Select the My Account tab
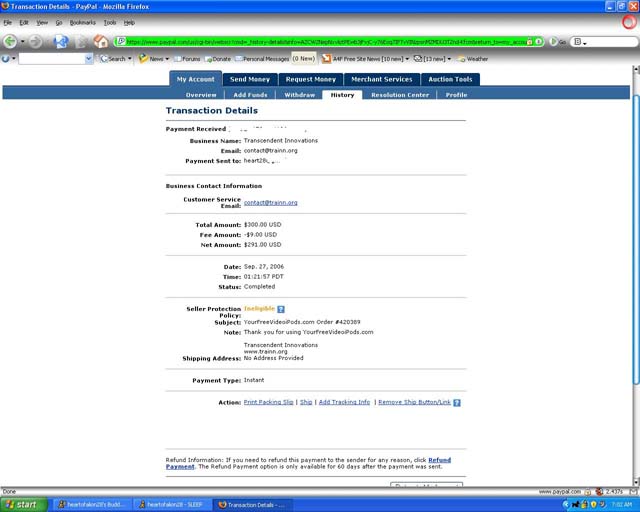 click(196, 79)
